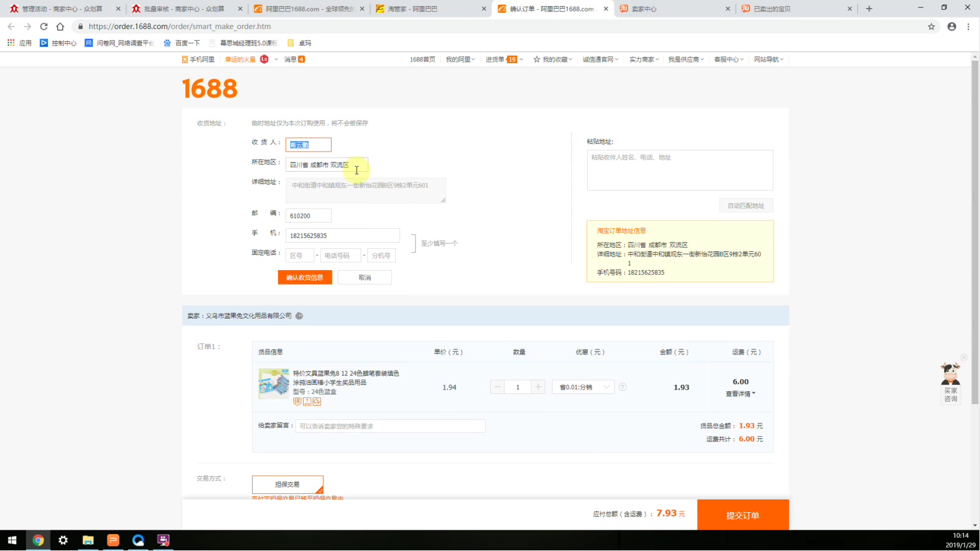
Task: Open the seller contact icon beside the company name
Action: pyautogui.click(x=299, y=316)
